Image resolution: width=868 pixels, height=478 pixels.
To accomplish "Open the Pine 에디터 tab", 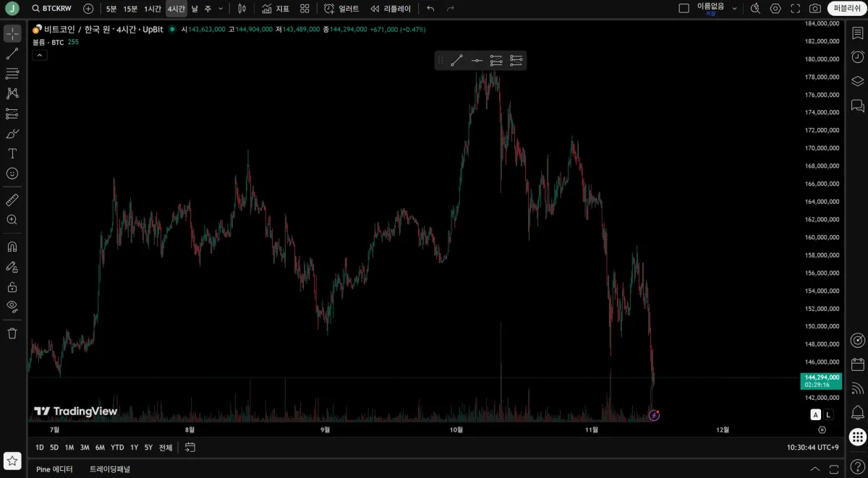I will (x=55, y=469).
